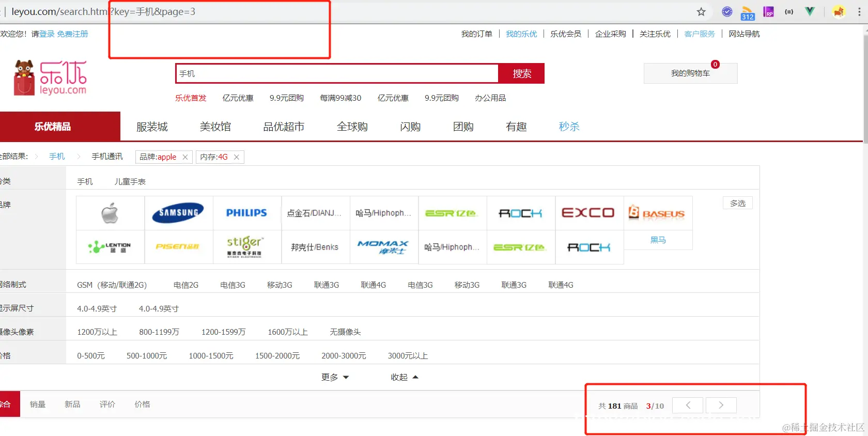Viewport: 868px width, 436px height.
Task: Select the Philips brand logo
Action: (246, 213)
